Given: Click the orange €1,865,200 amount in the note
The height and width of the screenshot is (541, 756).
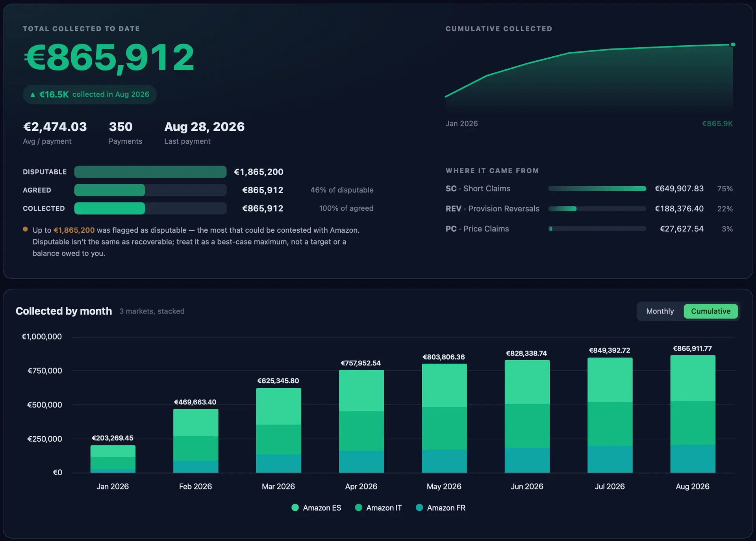Looking at the screenshot, I should coord(74,230).
